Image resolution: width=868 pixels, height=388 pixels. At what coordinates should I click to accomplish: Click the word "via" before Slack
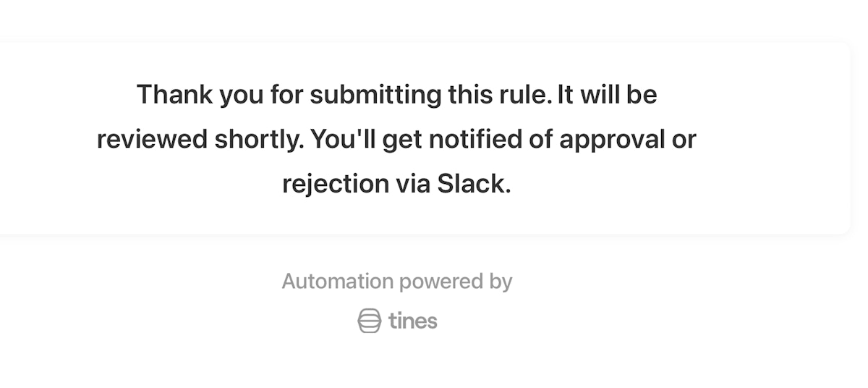413,184
